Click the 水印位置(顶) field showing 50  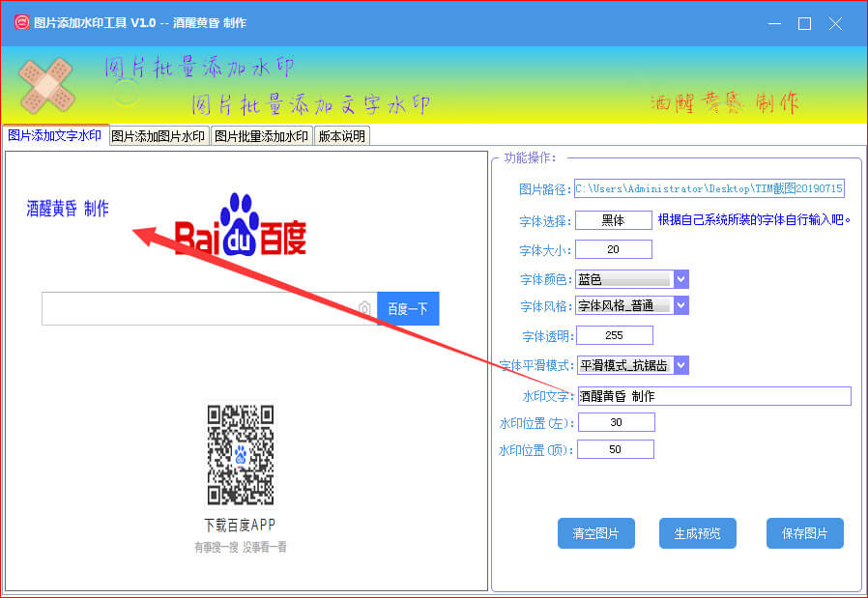coord(616,449)
